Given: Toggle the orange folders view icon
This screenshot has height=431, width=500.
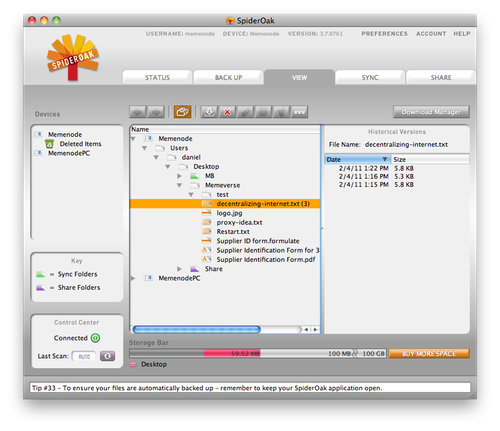Looking at the screenshot, I should click(182, 112).
